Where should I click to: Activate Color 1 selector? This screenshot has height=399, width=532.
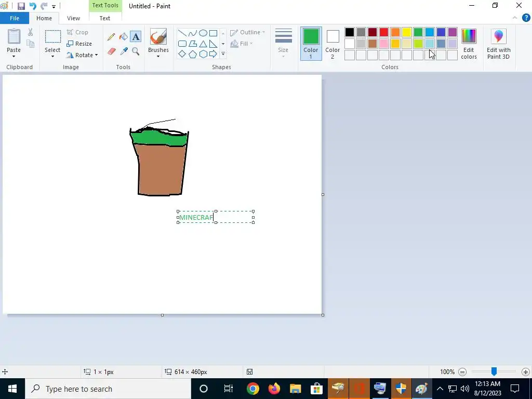[311, 44]
